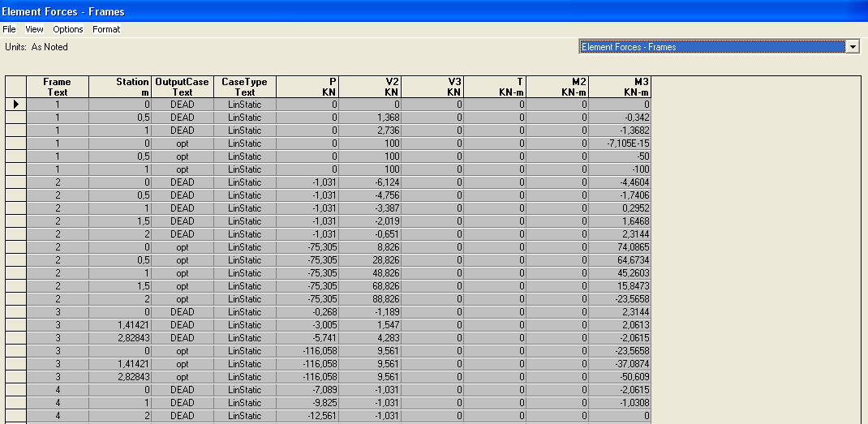Select V2 cell with value -0,651
Image resolution: width=868 pixels, height=424 pixels.
371,234
